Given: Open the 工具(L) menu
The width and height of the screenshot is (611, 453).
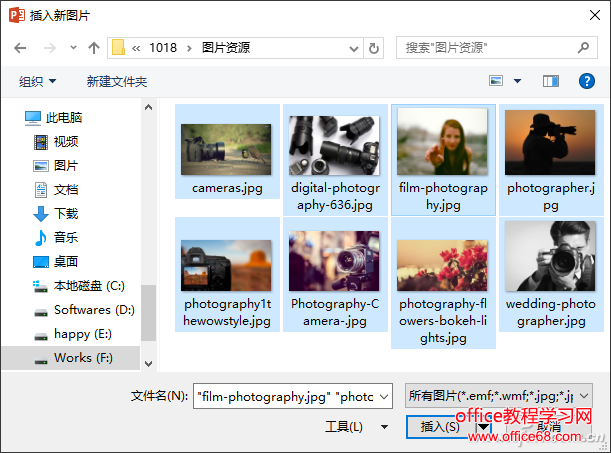Looking at the screenshot, I should coord(355,427).
